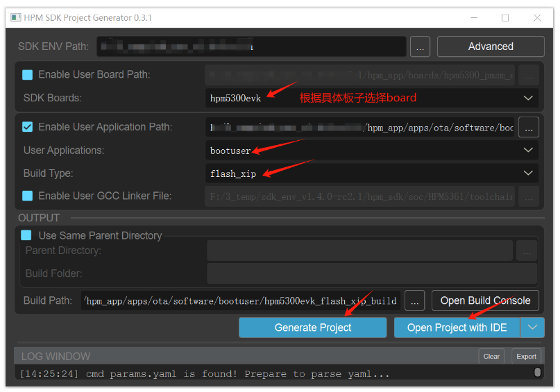Viewport: 560px width, 392px height.
Task: Click the HPM SDK Project Generator title icon
Action: (x=16, y=17)
